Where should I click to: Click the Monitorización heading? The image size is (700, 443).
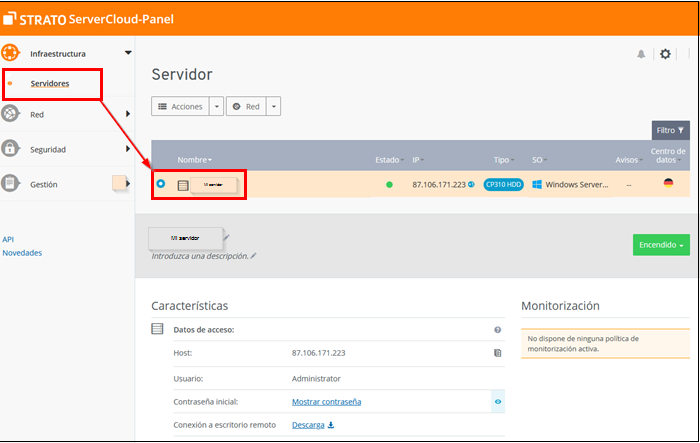pos(560,306)
